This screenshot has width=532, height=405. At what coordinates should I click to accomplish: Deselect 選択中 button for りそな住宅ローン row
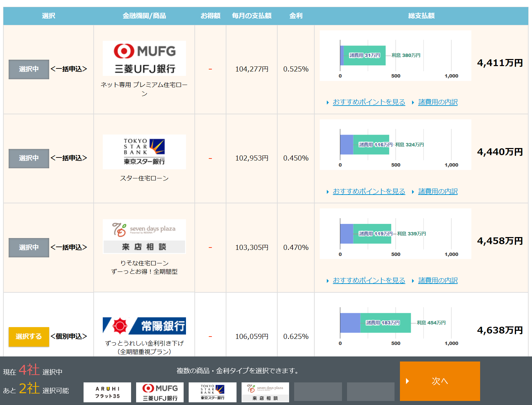pos(29,248)
